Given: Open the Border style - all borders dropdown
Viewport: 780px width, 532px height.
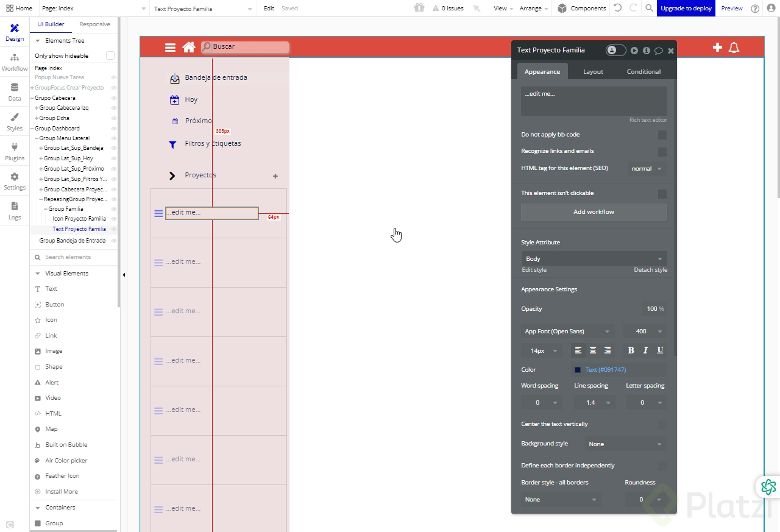Looking at the screenshot, I should click(561, 500).
